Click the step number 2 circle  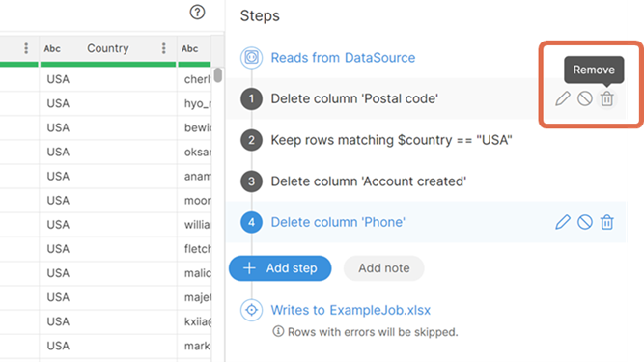[x=251, y=140]
